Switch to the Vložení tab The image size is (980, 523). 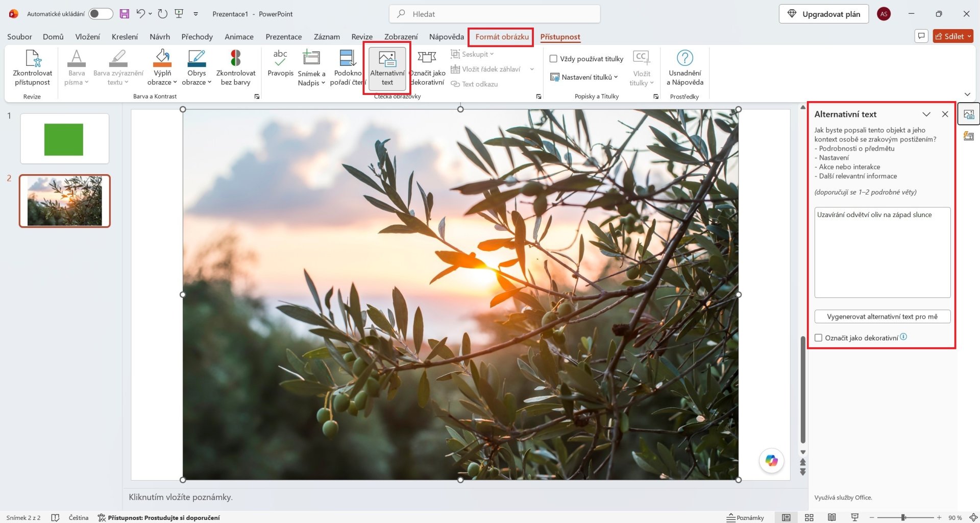pyautogui.click(x=87, y=37)
